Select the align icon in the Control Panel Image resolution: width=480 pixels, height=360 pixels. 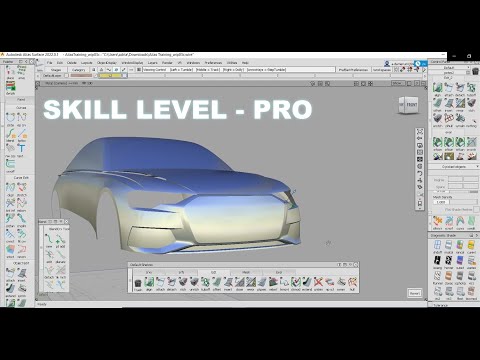438,88
